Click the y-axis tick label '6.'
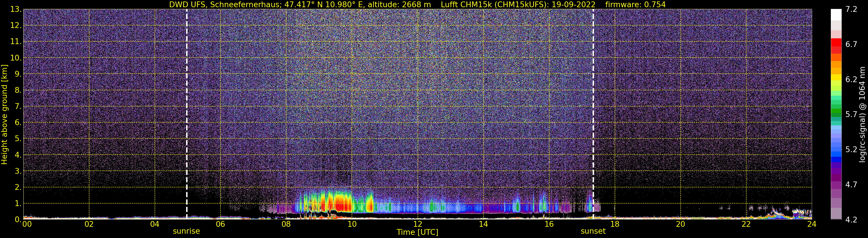Image resolution: width=868 pixels, height=238 pixels. pos(18,123)
